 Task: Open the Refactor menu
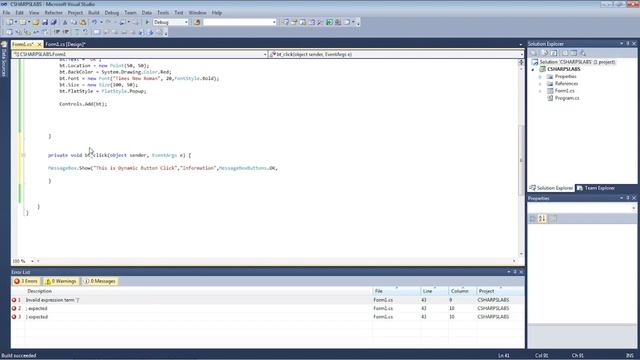point(53,13)
